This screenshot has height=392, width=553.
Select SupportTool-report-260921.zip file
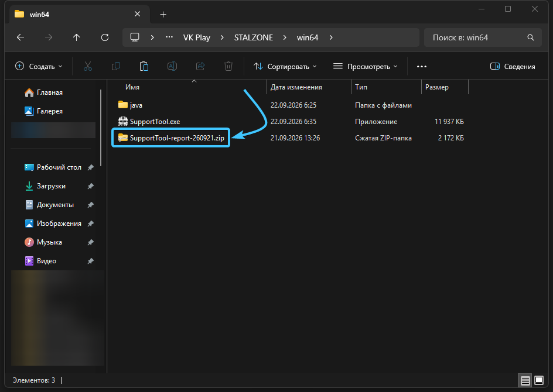pos(171,137)
